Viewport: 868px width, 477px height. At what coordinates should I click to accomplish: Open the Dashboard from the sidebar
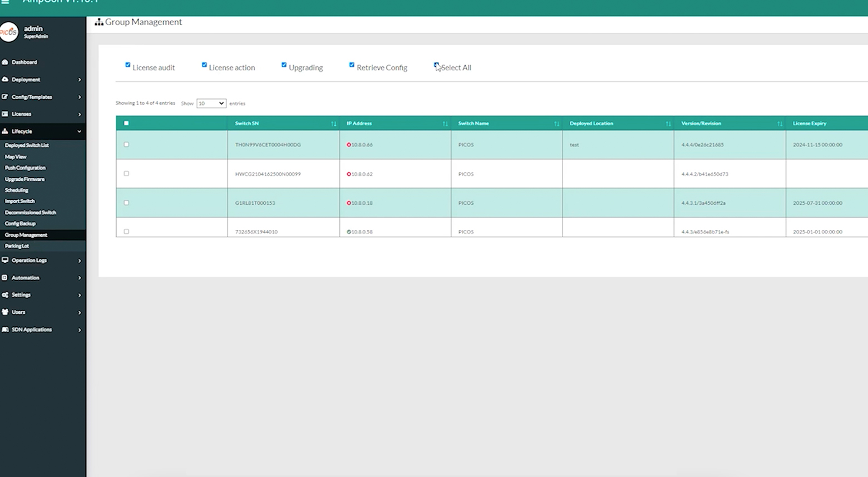click(x=6, y=62)
